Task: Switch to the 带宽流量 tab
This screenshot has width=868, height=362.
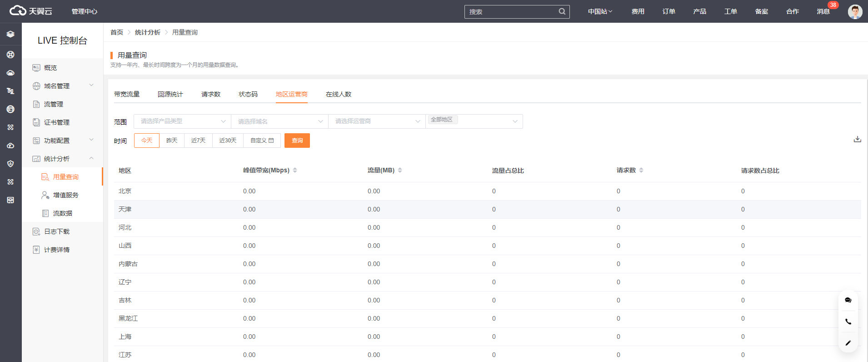Action: tap(127, 94)
